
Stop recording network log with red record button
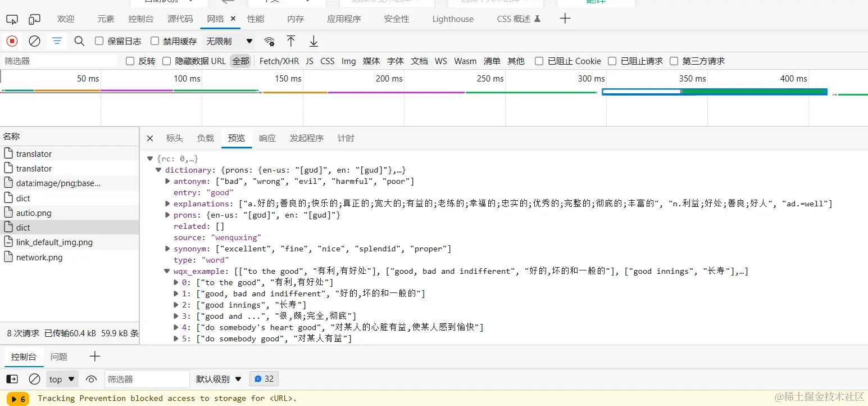(12, 41)
